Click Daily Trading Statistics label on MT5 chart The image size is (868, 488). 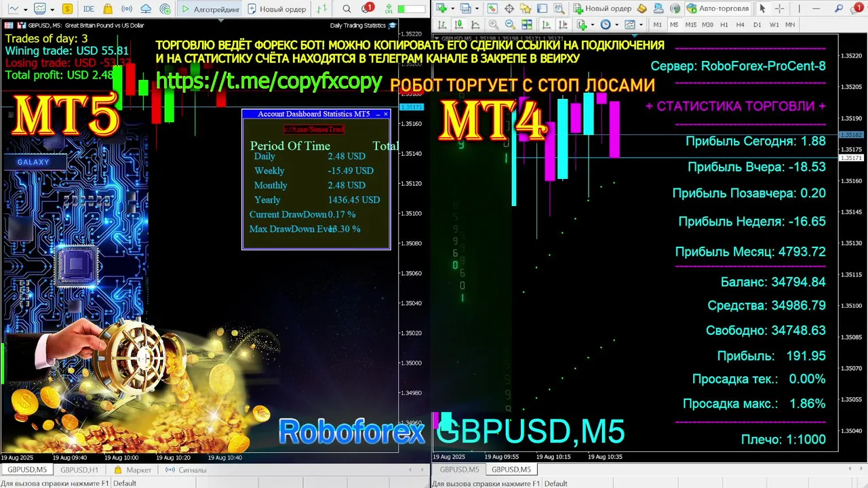[357, 25]
